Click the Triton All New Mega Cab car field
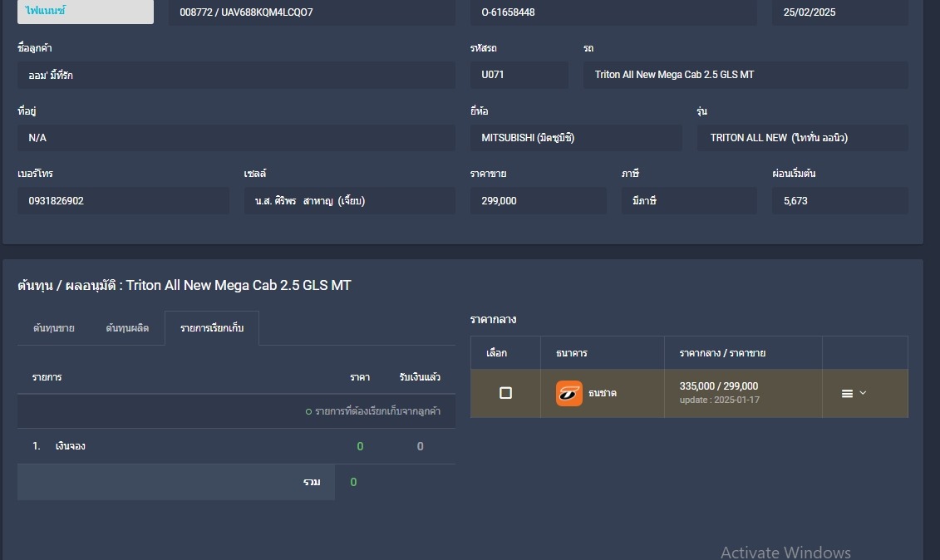Image resolution: width=940 pixels, height=560 pixels. (x=746, y=75)
